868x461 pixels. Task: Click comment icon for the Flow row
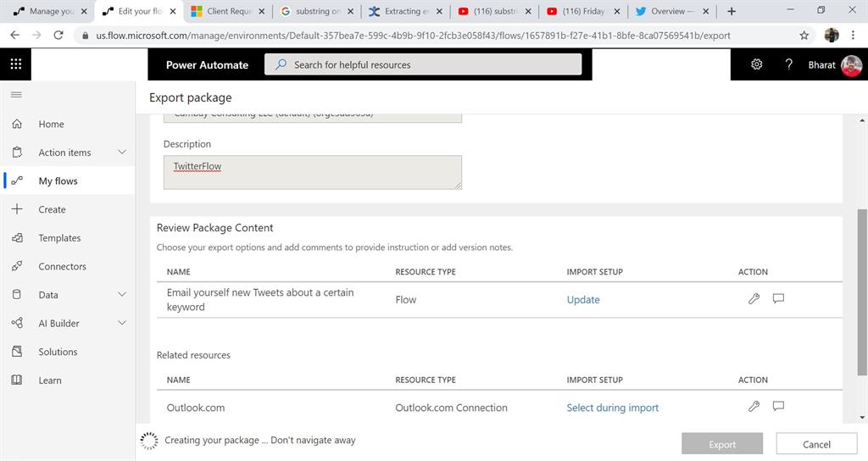[778, 299]
